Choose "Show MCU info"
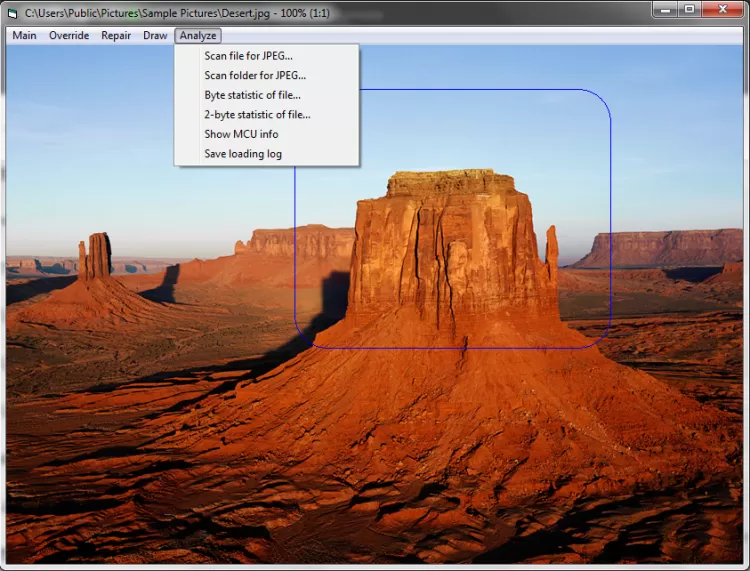 pyautogui.click(x=241, y=134)
